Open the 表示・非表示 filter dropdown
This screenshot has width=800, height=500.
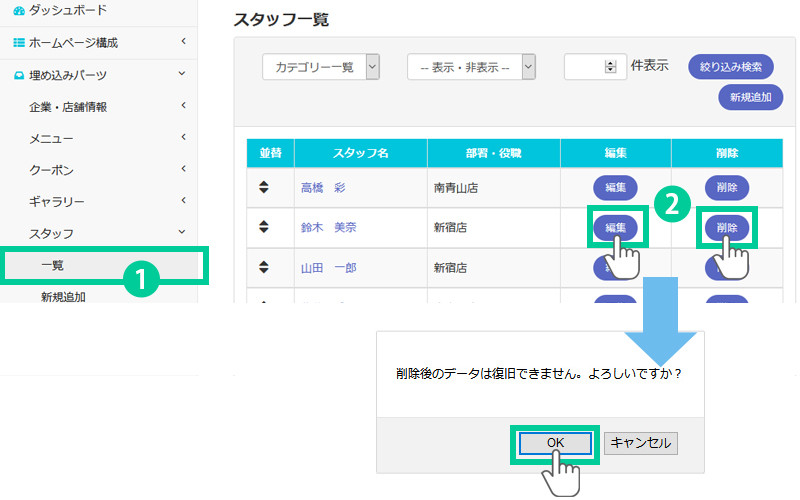[x=471, y=67]
